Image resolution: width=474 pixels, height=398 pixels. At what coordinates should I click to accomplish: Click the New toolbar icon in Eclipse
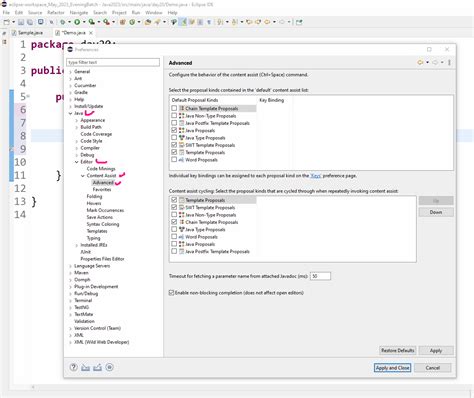tap(6, 22)
